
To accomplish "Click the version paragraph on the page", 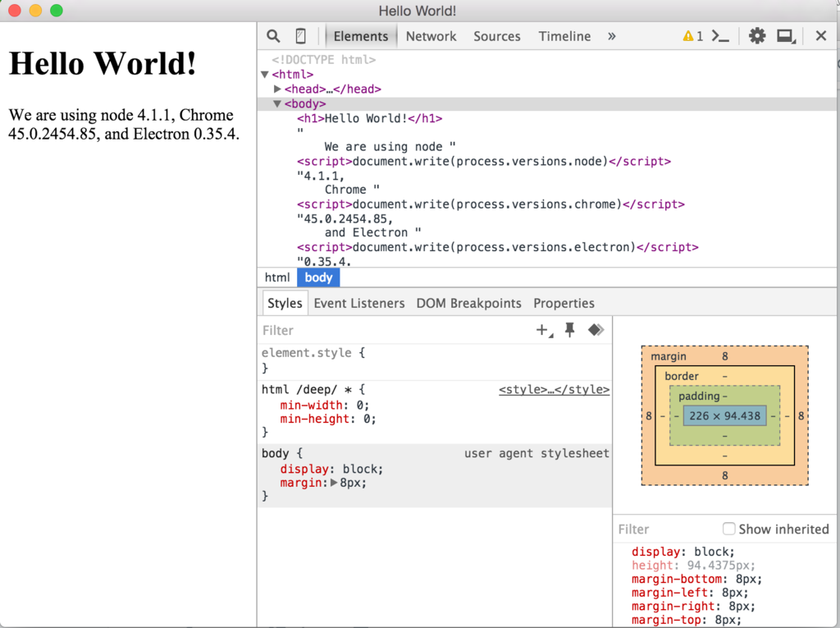I will coord(124,125).
